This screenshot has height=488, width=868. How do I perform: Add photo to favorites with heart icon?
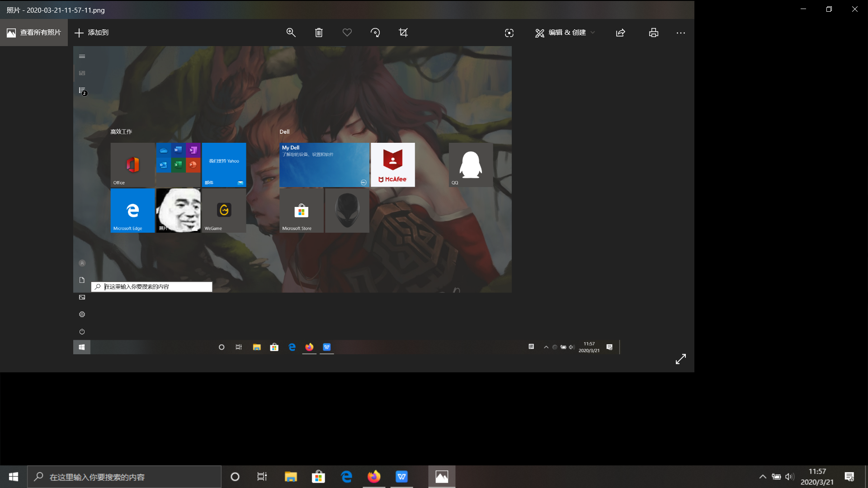click(347, 33)
